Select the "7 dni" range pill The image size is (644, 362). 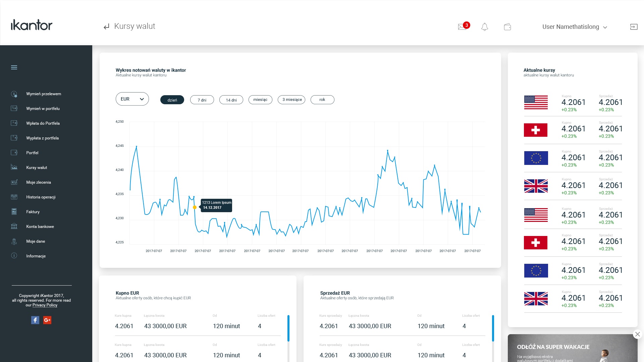[x=202, y=100]
